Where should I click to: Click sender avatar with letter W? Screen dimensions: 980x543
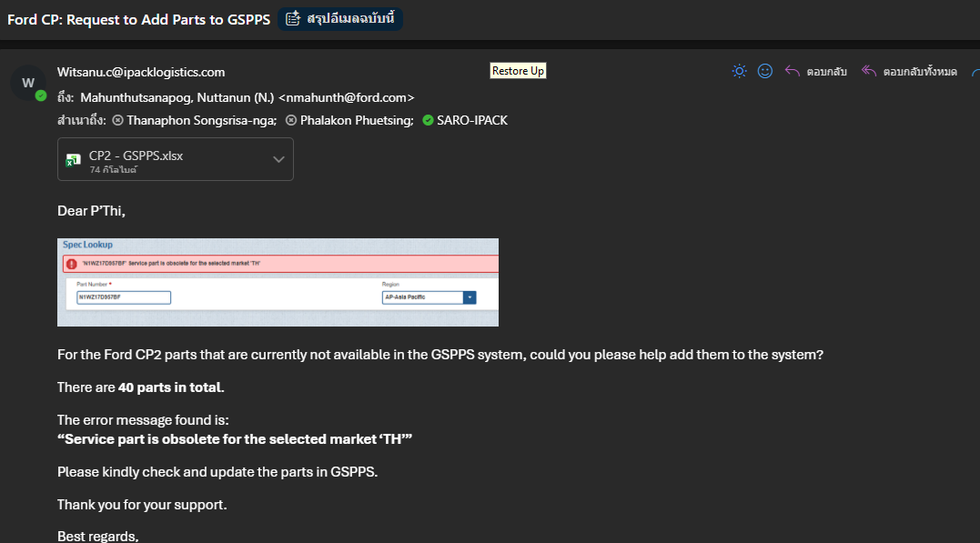(x=28, y=83)
